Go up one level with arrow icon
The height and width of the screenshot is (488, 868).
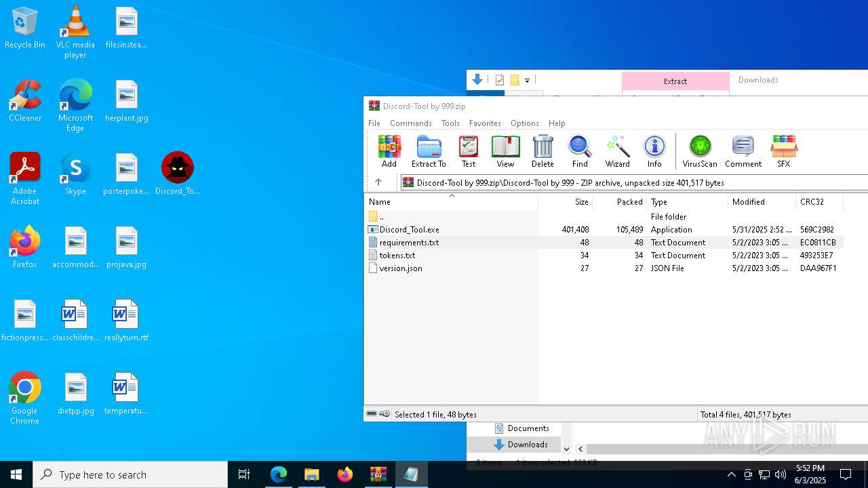click(x=378, y=182)
